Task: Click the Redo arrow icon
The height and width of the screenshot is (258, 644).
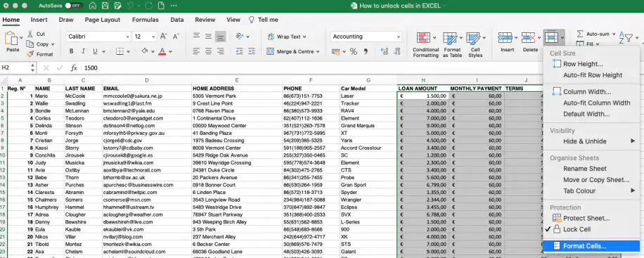Action: tap(148, 6)
